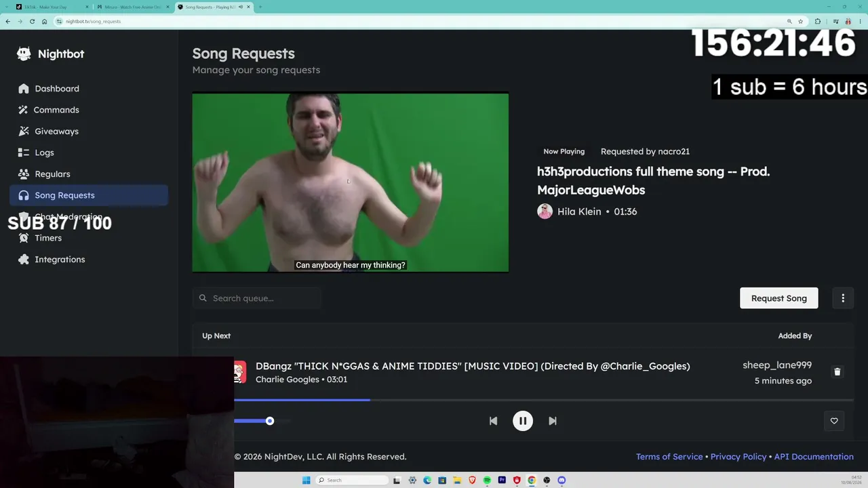
Task: Open Brave browser from the taskbar
Action: (472, 480)
